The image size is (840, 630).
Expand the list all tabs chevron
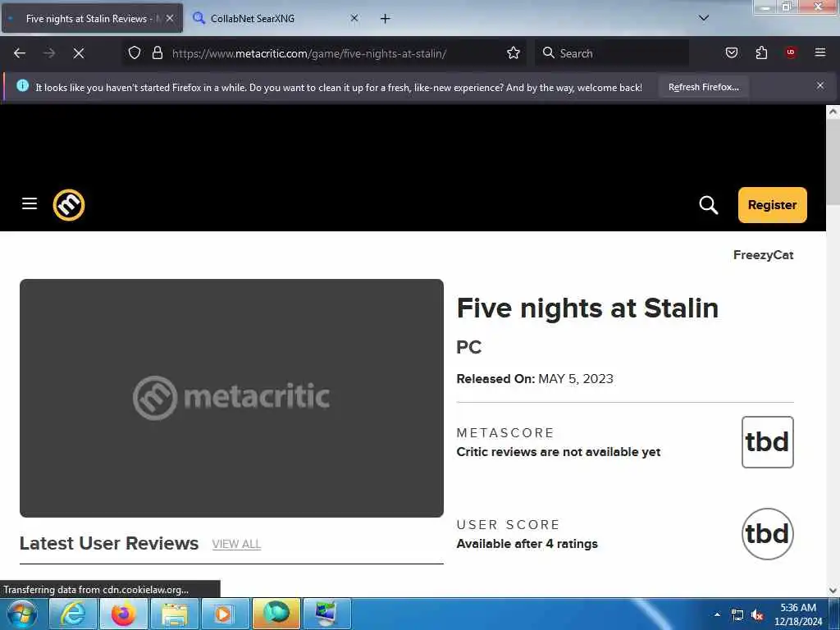[x=703, y=18]
